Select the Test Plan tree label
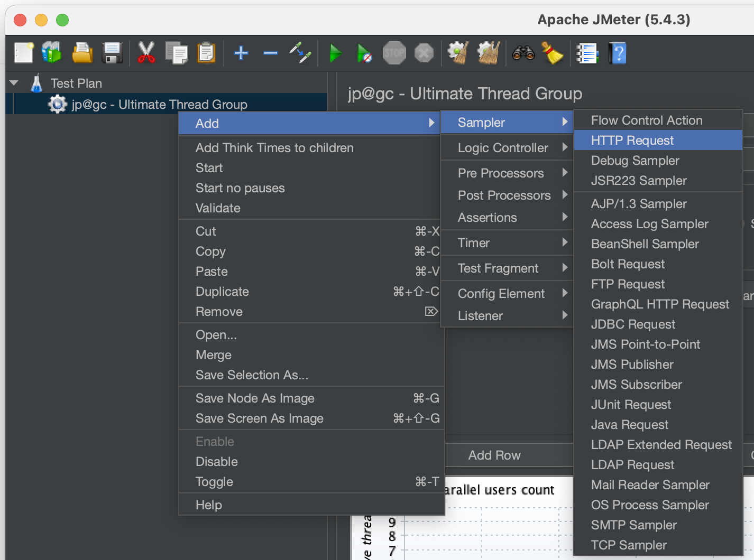The width and height of the screenshot is (754, 560). (x=76, y=83)
